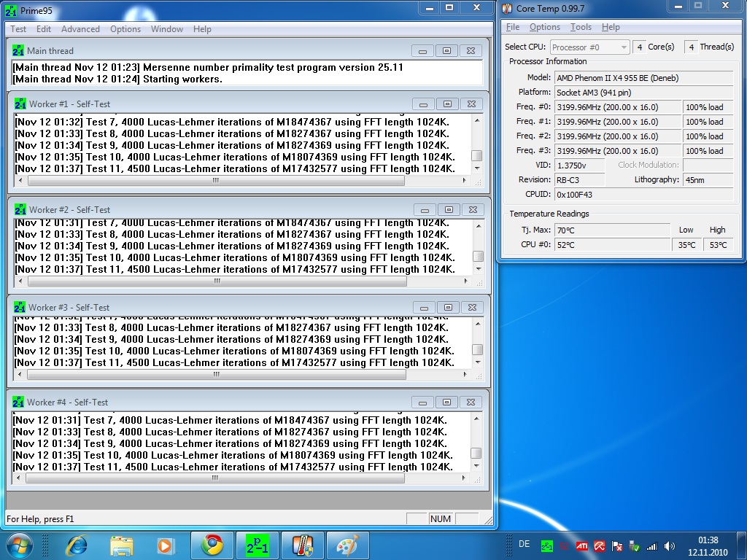This screenshot has width=747, height=560.
Task: Open Core Temp Options menu
Action: 544,27
